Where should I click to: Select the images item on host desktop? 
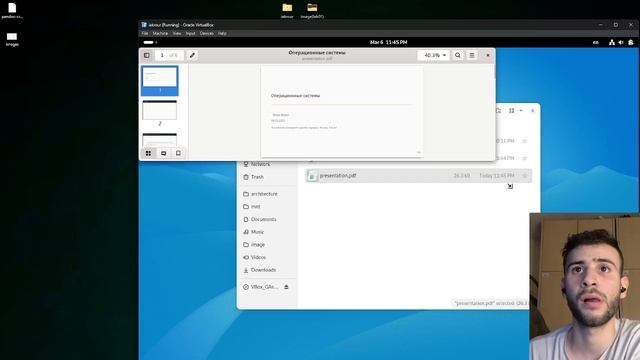tap(12, 40)
